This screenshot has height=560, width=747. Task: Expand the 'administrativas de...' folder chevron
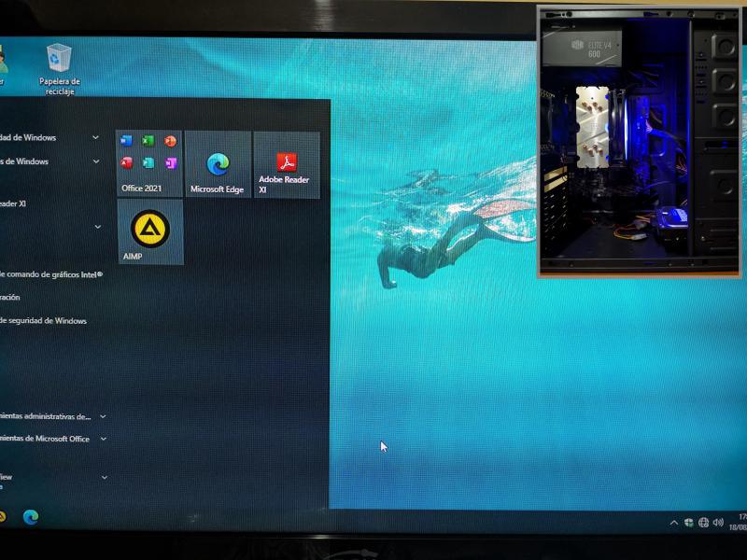pos(103,416)
